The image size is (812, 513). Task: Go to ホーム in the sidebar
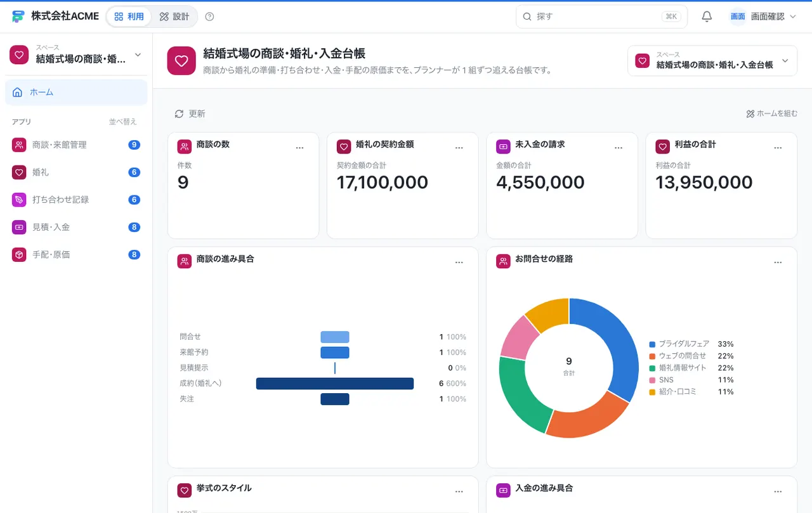click(x=76, y=93)
